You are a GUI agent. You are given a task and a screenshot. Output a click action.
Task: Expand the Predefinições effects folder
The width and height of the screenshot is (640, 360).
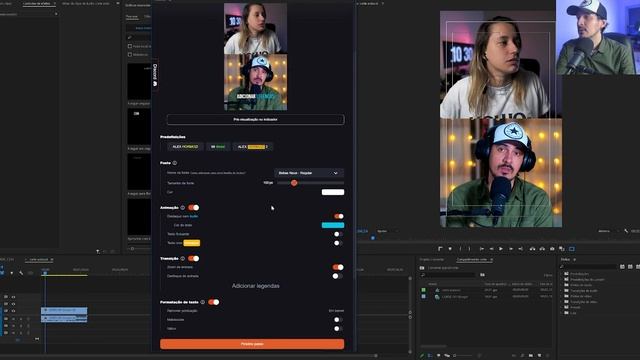562,273
